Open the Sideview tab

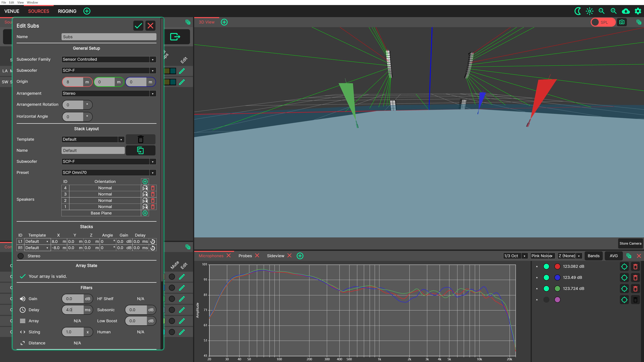tap(275, 256)
